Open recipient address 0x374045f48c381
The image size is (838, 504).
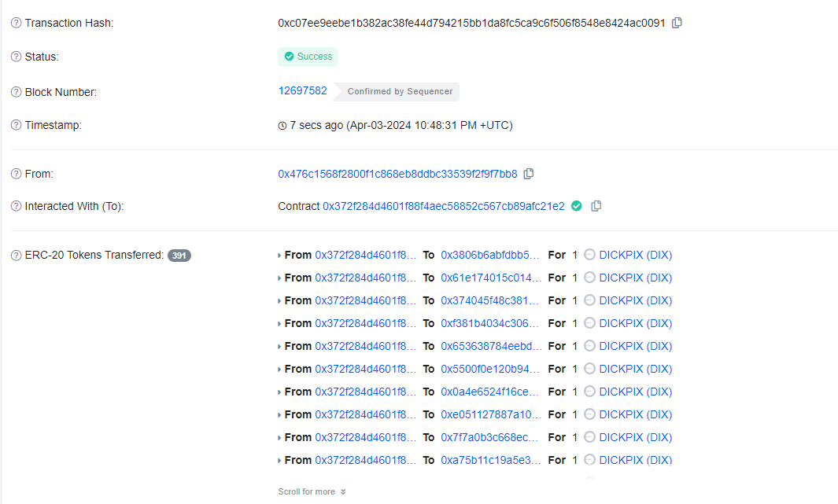coord(490,300)
